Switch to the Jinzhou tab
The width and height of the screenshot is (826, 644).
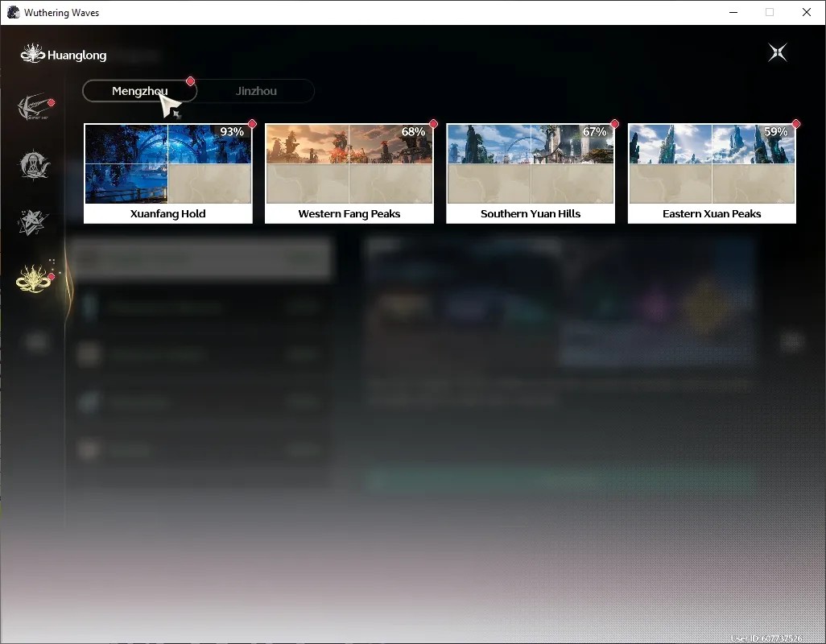(256, 91)
